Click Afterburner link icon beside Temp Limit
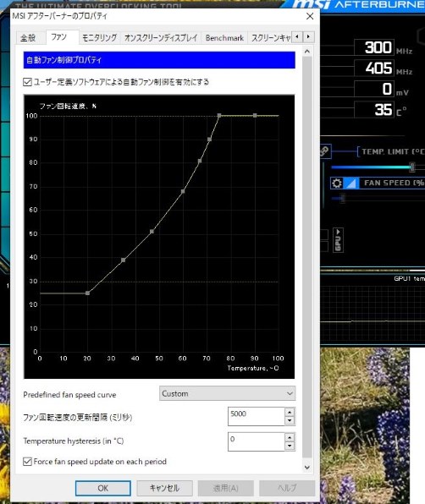 pyautogui.click(x=324, y=151)
